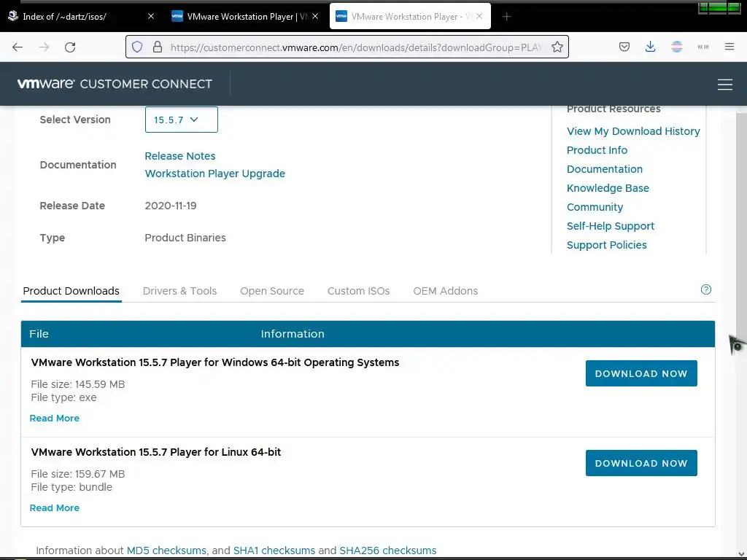Open the Firefox application hamburger menu
Viewport: 747px width, 560px height.
pyautogui.click(x=729, y=47)
